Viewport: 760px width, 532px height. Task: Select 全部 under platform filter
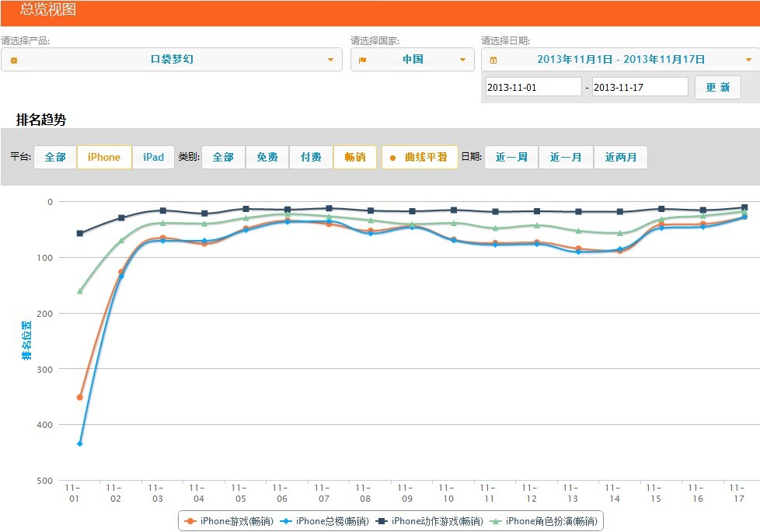[55, 157]
